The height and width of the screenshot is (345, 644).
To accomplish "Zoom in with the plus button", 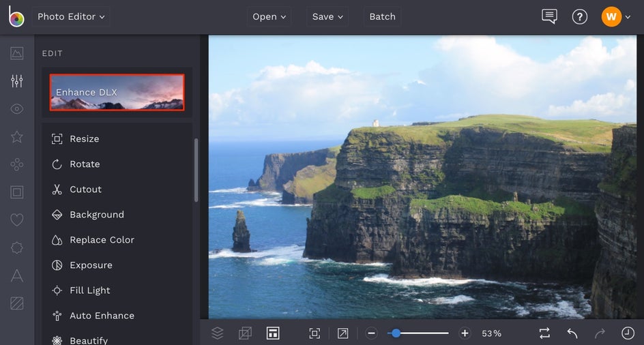I will click(465, 333).
